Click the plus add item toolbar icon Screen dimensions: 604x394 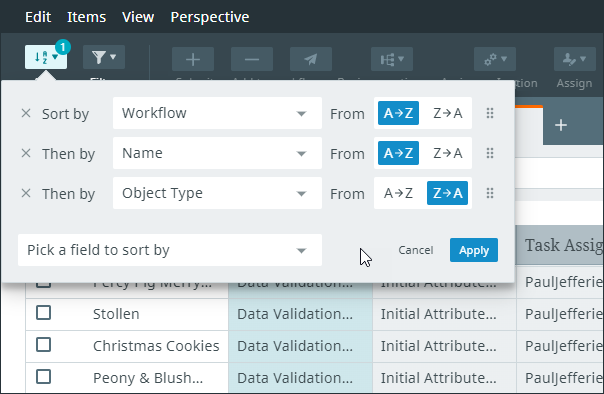193,59
